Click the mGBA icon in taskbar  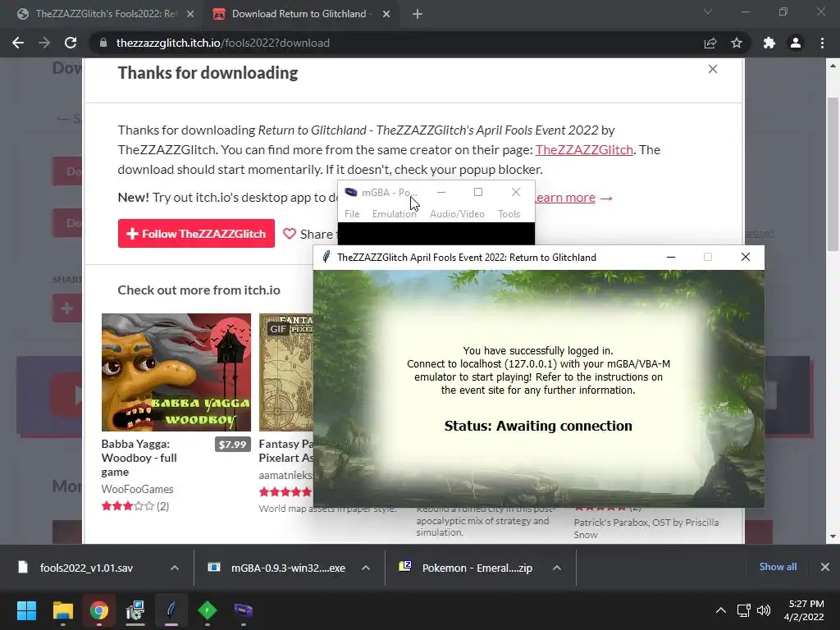pos(243,610)
